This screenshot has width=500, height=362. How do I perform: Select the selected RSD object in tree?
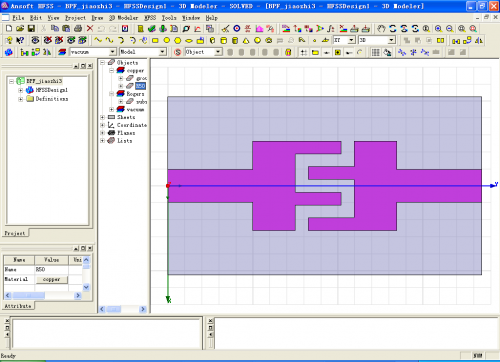point(140,86)
